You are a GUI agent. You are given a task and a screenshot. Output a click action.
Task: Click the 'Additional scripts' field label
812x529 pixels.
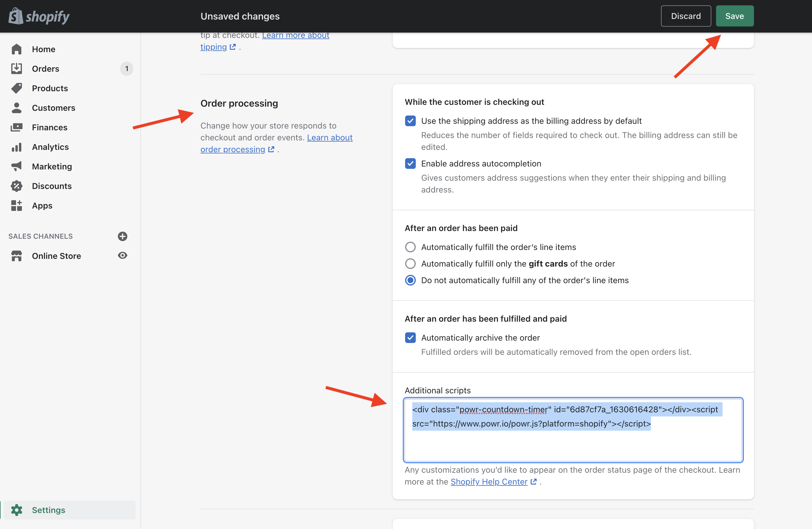pyautogui.click(x=437, y=390)
